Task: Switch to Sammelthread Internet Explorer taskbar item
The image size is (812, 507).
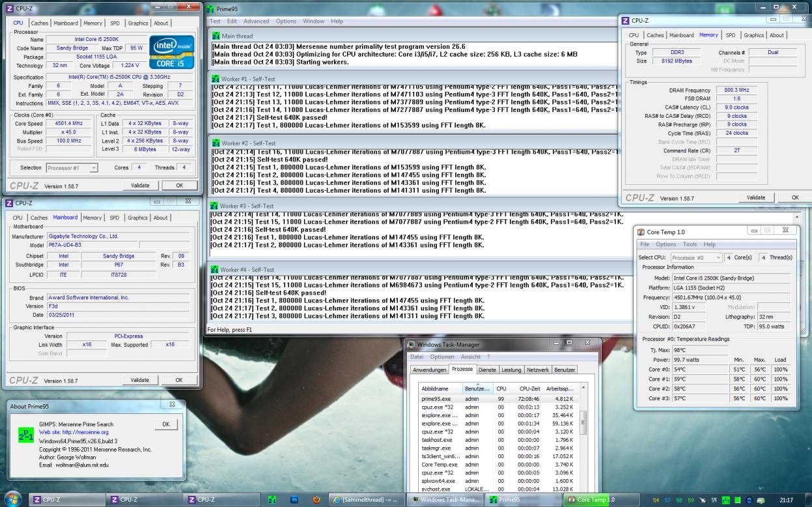Action: click(366, 499)
